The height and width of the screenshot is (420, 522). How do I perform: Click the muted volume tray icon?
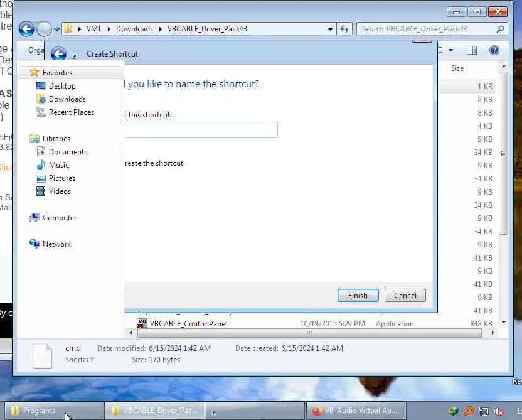(x=499, y=411)
